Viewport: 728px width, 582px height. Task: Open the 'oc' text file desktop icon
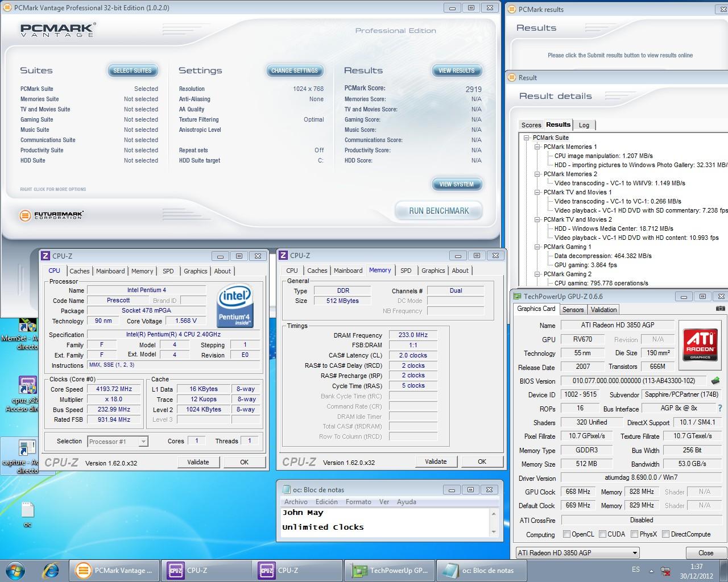click(x=27, y=514)
